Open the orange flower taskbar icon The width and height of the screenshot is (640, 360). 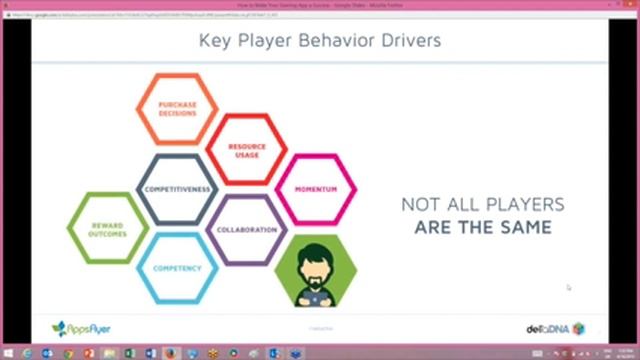[x=213, y=353]
